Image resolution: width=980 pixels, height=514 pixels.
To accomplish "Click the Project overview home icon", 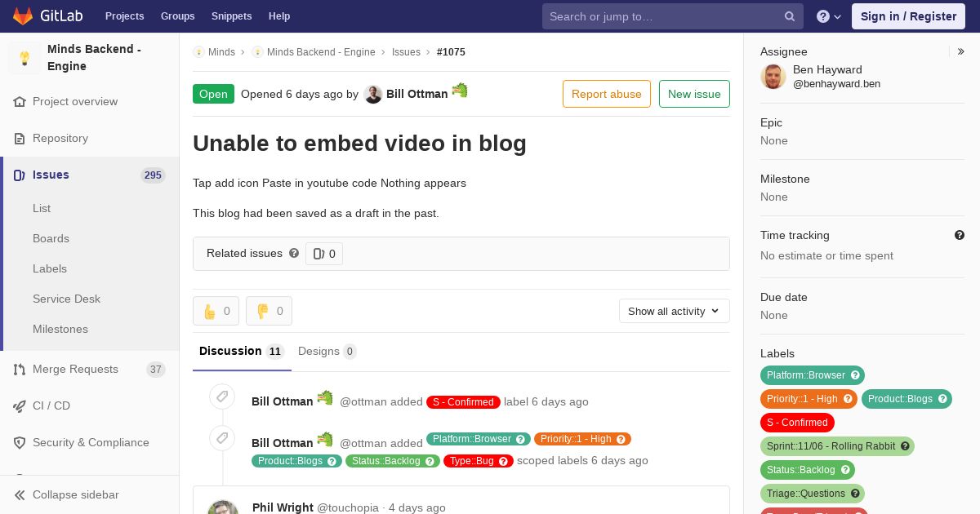I will (x=20, y=102).
